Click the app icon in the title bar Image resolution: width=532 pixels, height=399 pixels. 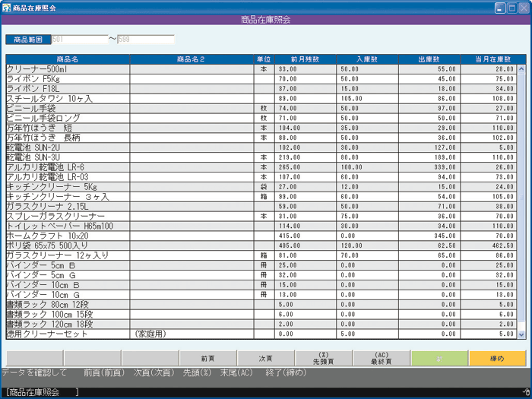(7, 7)
